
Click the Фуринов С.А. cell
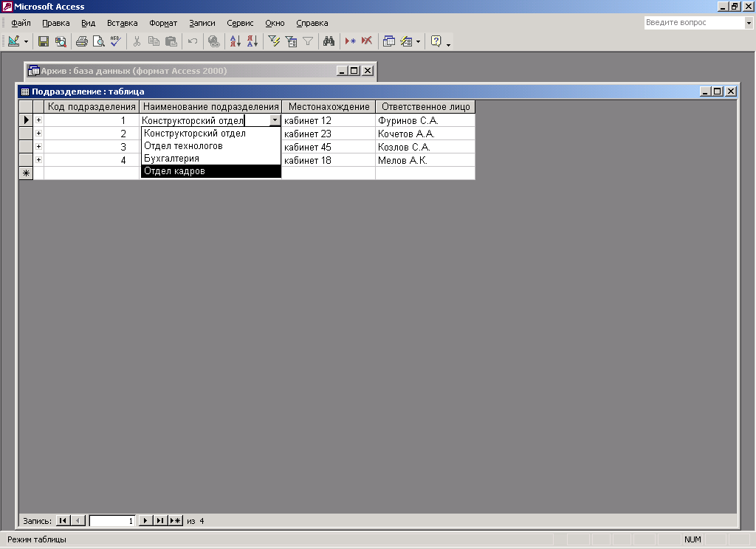[425, 120]
